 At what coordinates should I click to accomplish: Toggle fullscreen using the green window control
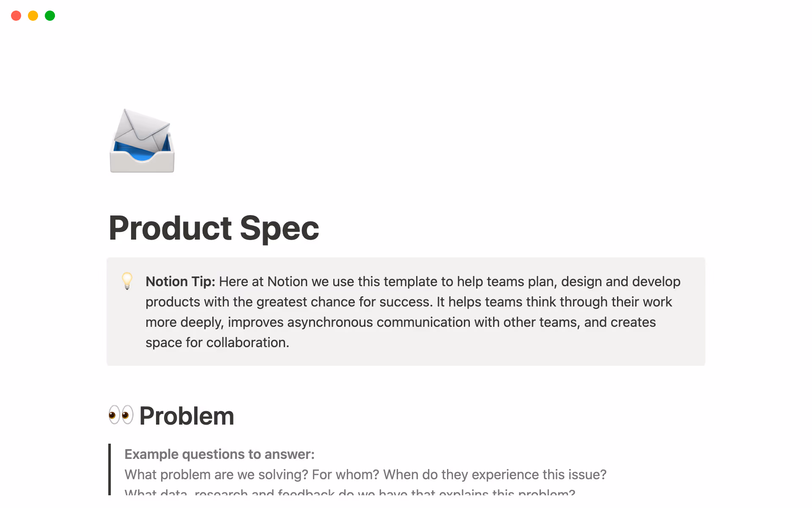pyautogui.click(x=49, y=16)
